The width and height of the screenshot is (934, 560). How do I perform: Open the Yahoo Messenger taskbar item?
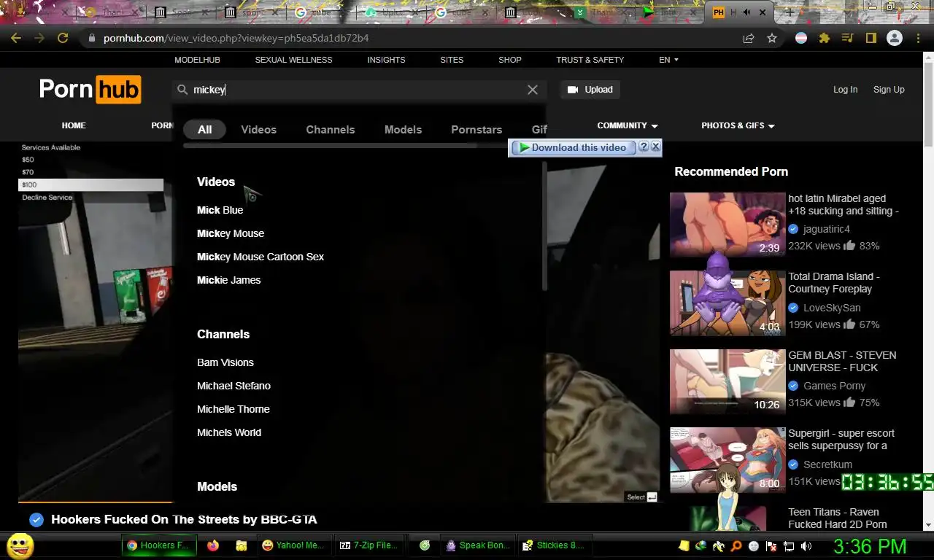point(293,545)
